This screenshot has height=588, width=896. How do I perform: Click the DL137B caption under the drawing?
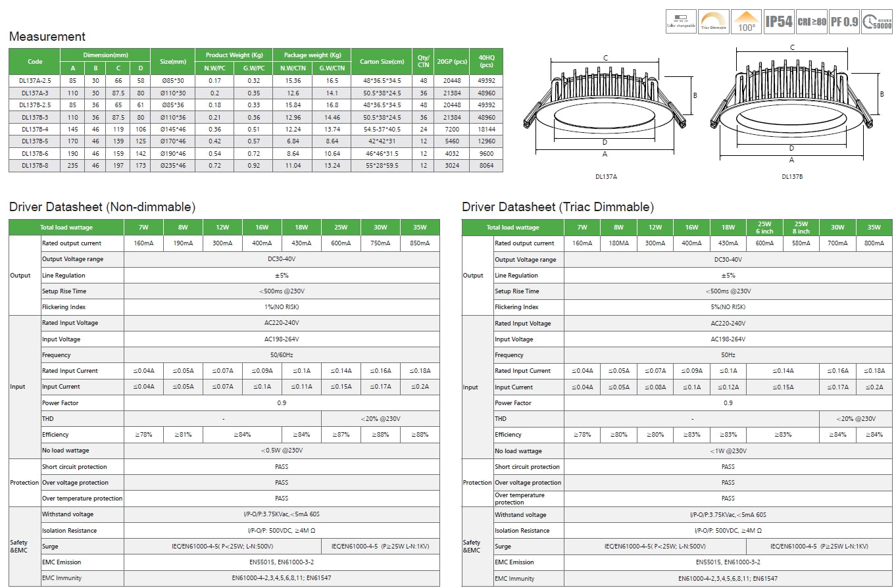pyautogui.click(x=792, y=176)
